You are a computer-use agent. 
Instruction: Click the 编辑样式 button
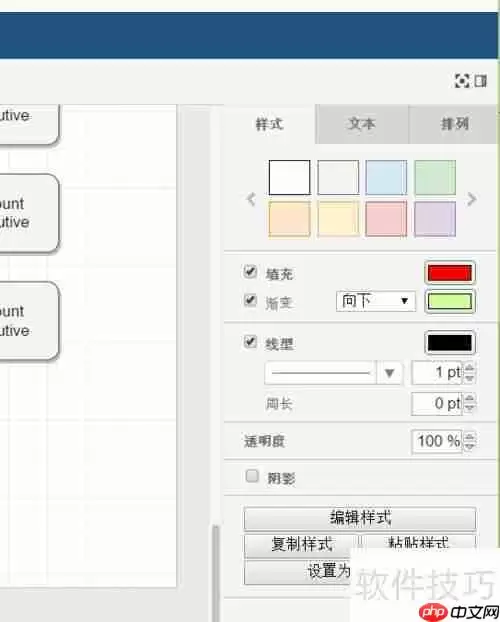pos(360,518)
